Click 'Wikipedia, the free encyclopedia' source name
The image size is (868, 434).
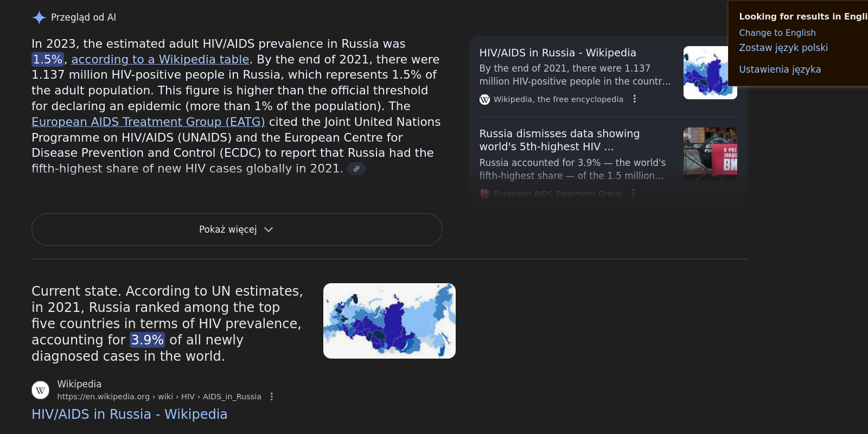(558, 99)
